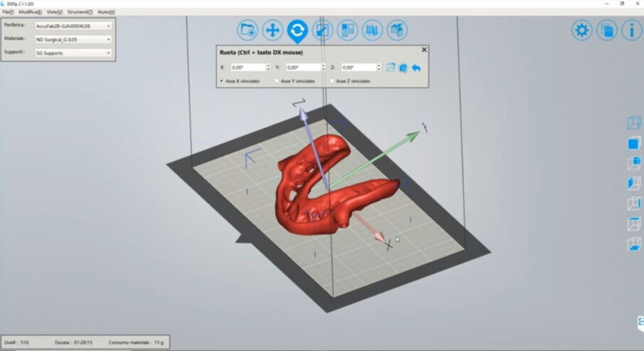The width and height of the screenshot is (644, 351).
Task: Open the Periferica dropdown
Action: pyautogui.click(x=73, y=26)
